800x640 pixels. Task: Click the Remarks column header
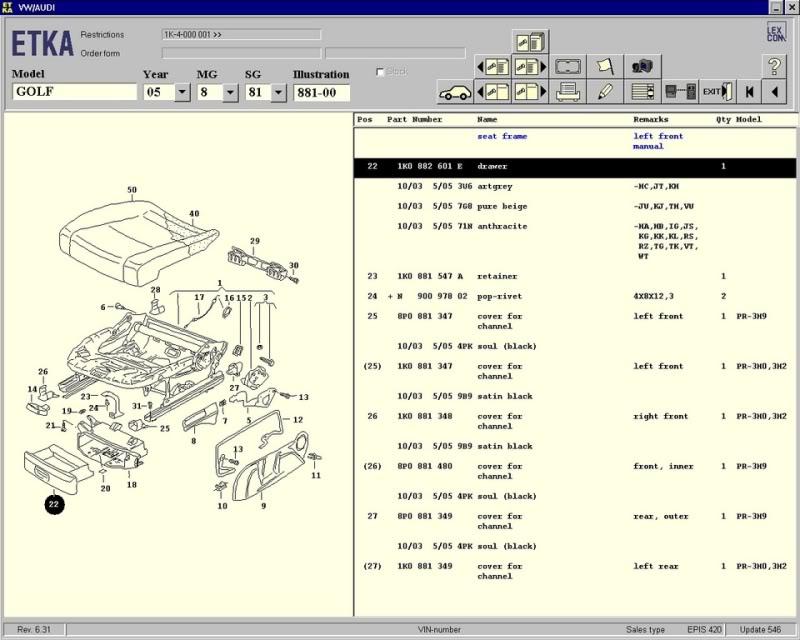[651, 119]
